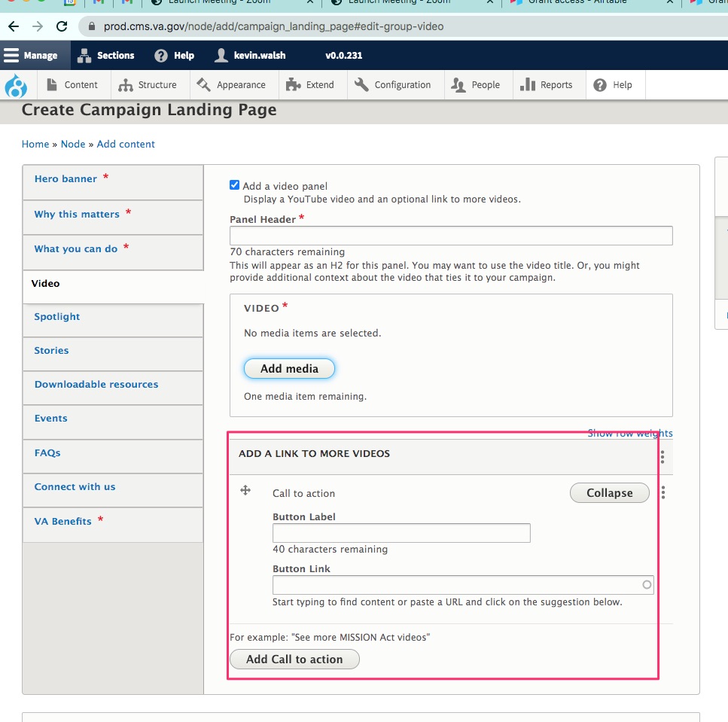Open three-dot menu beside Add a link header
The image size is (728, 722).
pyautogui.click(x=663, y=457)
